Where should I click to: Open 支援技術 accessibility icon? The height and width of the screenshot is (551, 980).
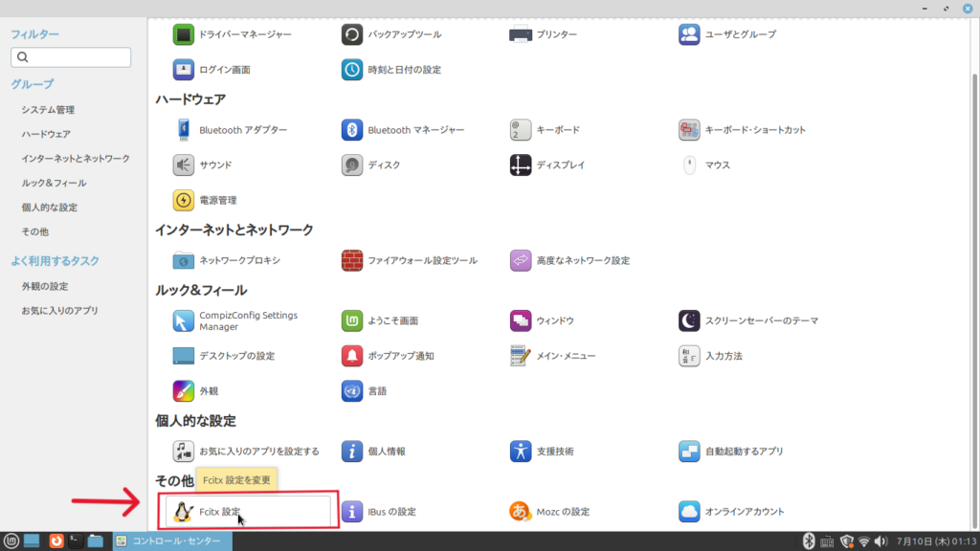coord(521,452)
